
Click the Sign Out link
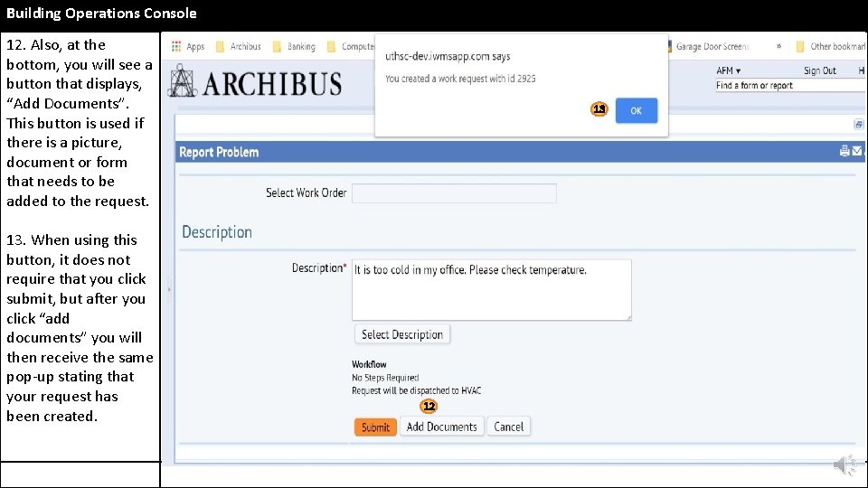tap(820, 70)
